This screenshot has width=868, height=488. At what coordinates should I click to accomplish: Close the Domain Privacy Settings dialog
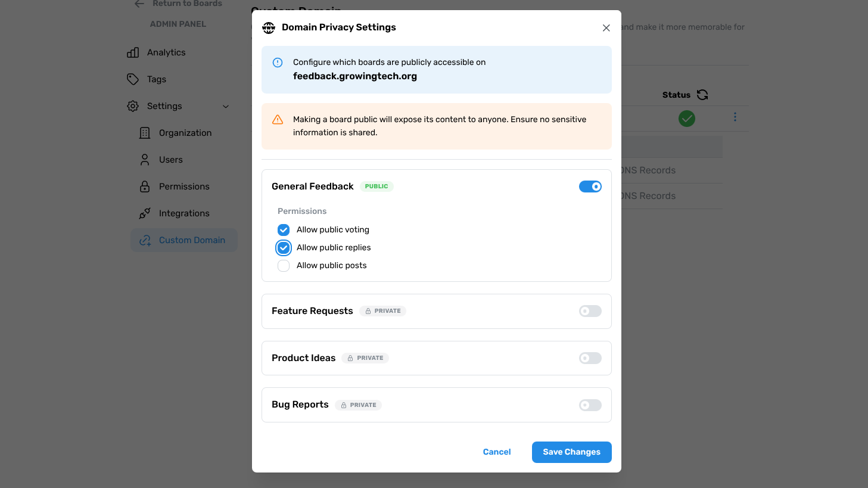(x=606, y=28)
